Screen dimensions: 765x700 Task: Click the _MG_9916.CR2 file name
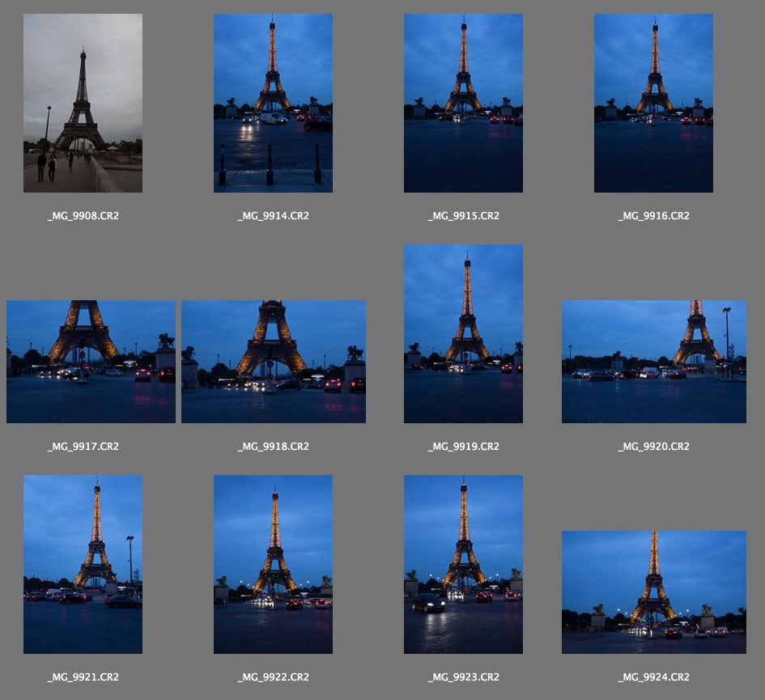(653, 216)
